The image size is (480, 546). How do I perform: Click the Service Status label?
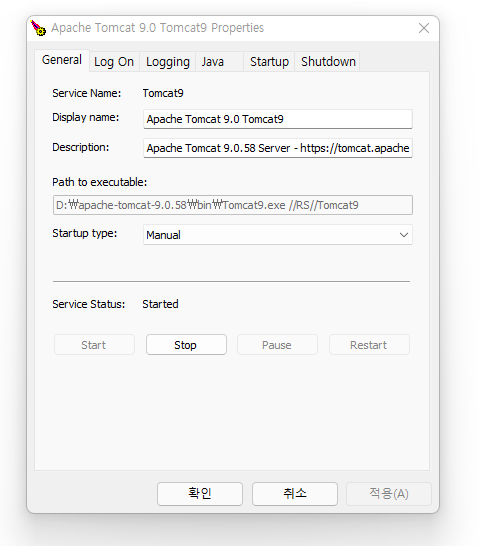tap(88, 304)
